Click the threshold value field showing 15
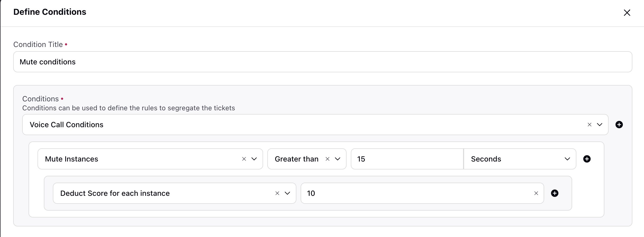This screenshot has width=644, height=237. tap(407, 159)
